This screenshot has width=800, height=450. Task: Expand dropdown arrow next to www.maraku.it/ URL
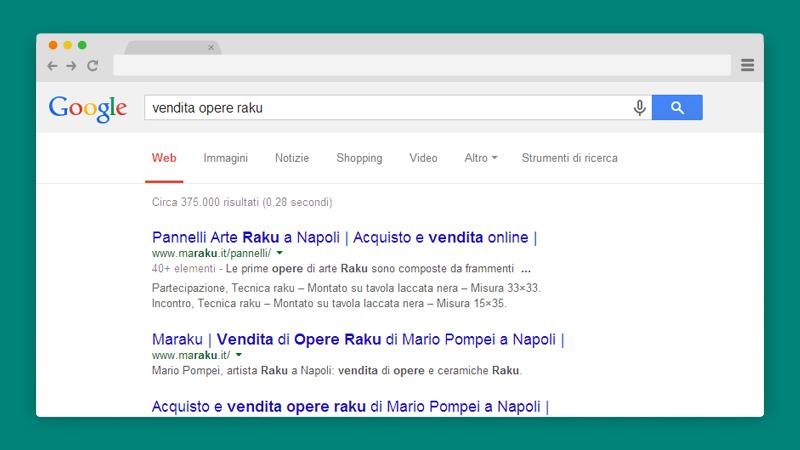click(239, 355)
